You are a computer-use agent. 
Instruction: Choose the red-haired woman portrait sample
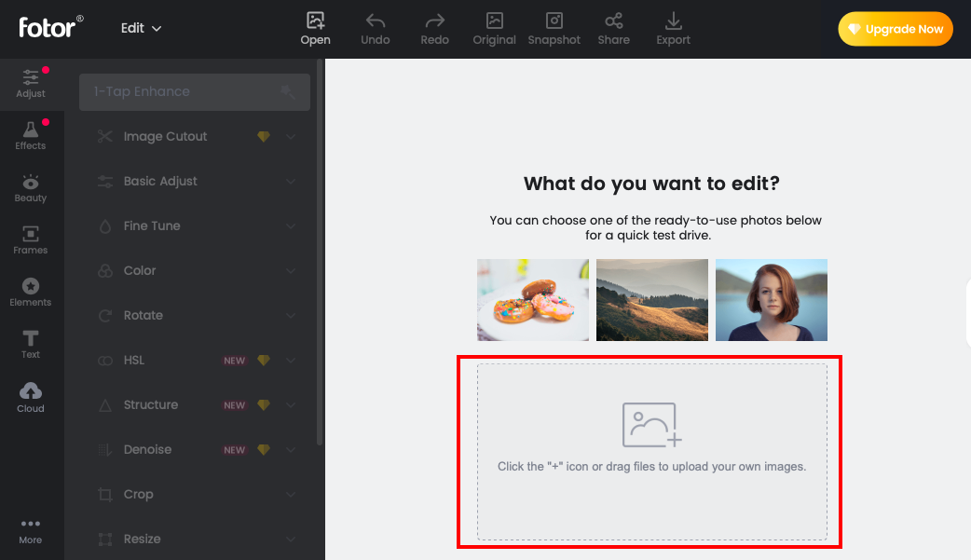pyautogui.click(x=772, y=300)
